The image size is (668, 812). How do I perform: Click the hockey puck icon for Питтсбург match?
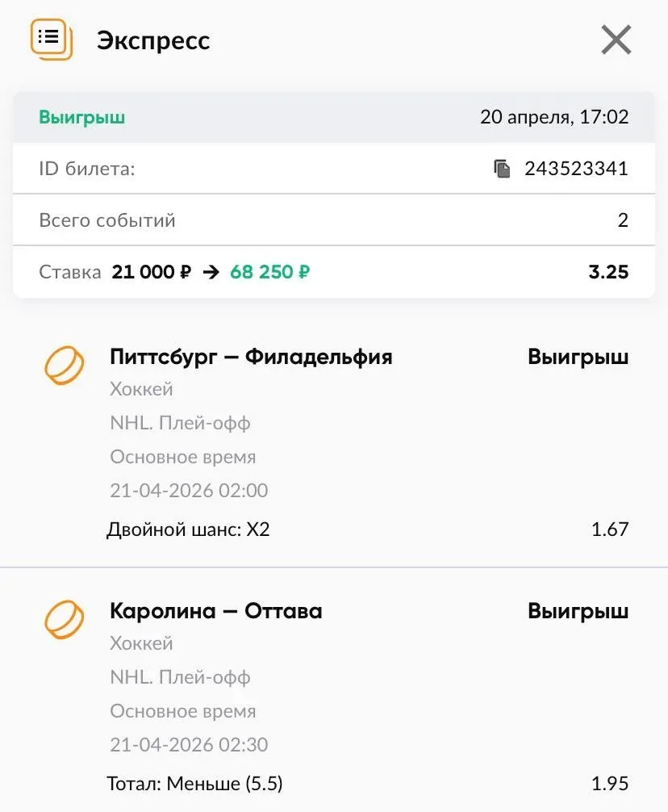pos(64,366)
